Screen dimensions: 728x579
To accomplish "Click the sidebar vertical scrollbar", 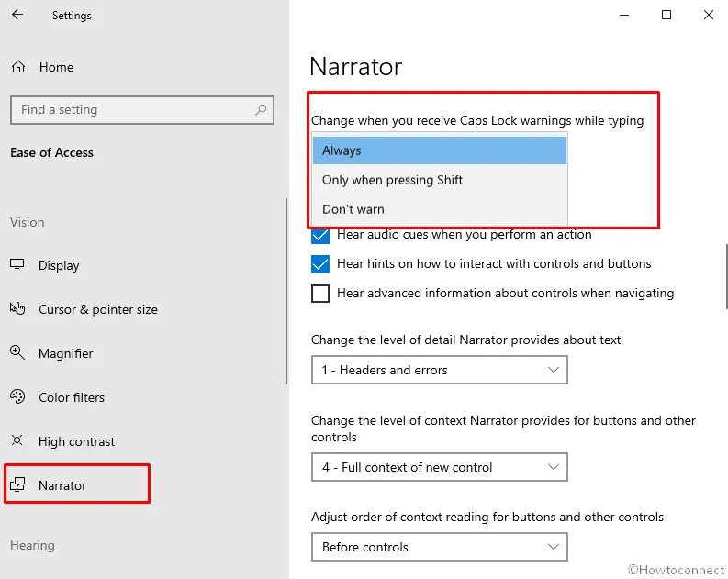I will 286,291.
